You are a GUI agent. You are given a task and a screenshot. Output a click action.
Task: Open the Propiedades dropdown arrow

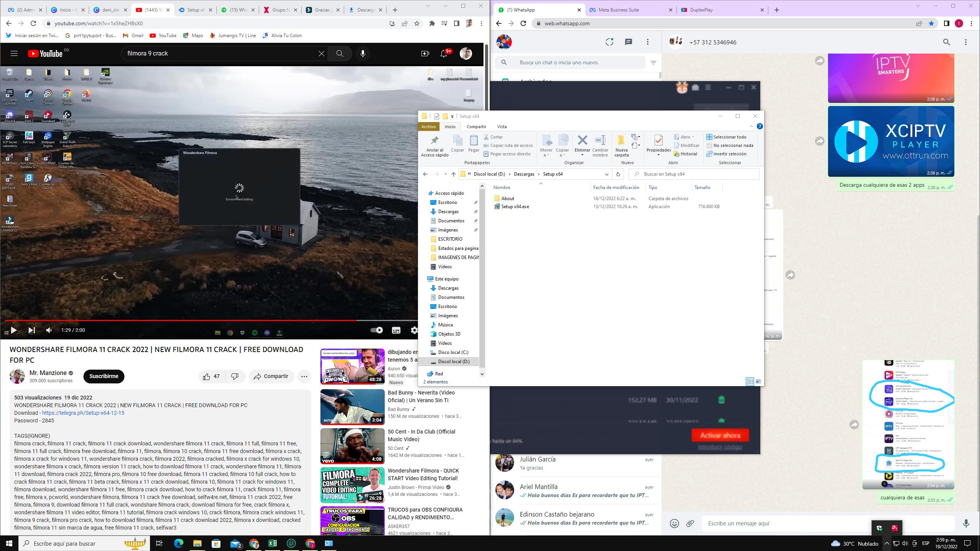pos(658,155)
